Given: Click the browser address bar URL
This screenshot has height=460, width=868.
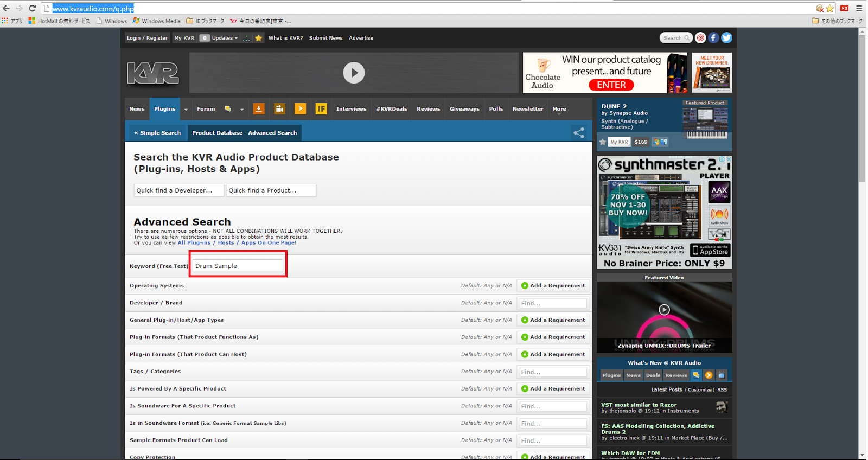Looking at the screenshot, I should (93, 9).
